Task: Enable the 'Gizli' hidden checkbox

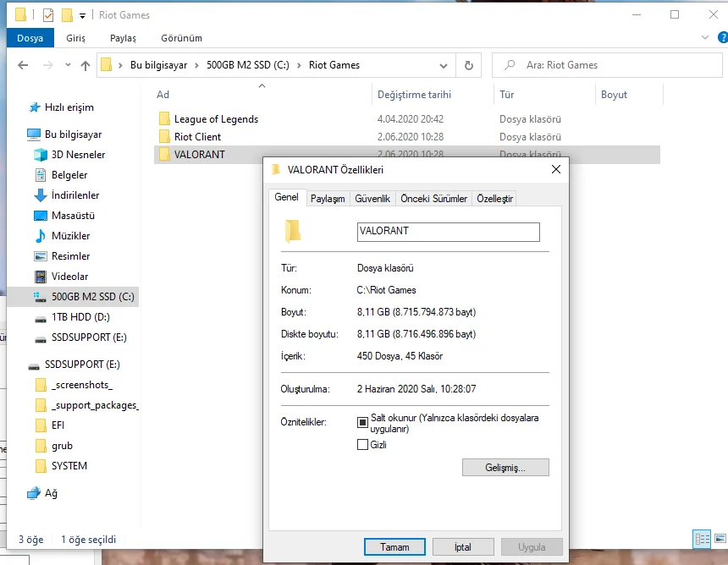Action: click(362, 445)
